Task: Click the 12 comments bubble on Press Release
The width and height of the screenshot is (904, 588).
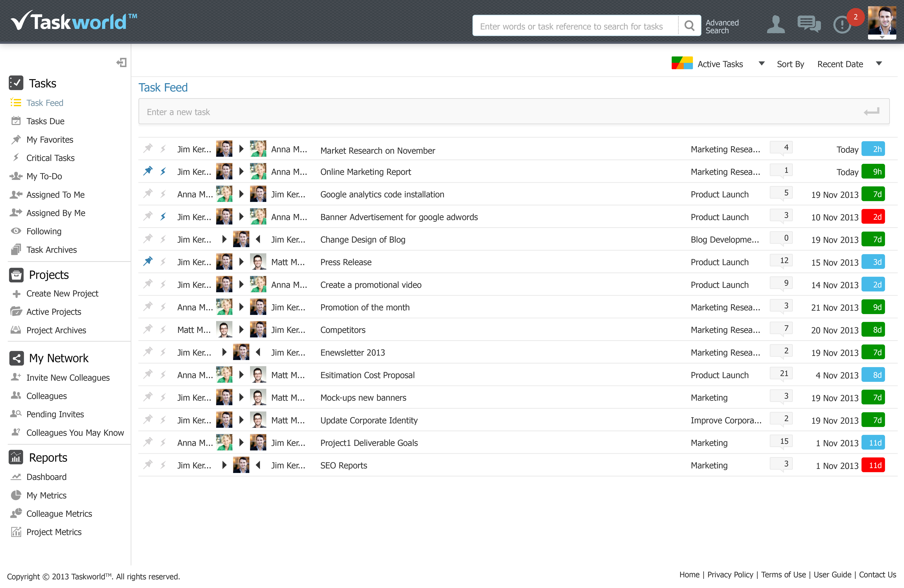Action: coord(781,261)
